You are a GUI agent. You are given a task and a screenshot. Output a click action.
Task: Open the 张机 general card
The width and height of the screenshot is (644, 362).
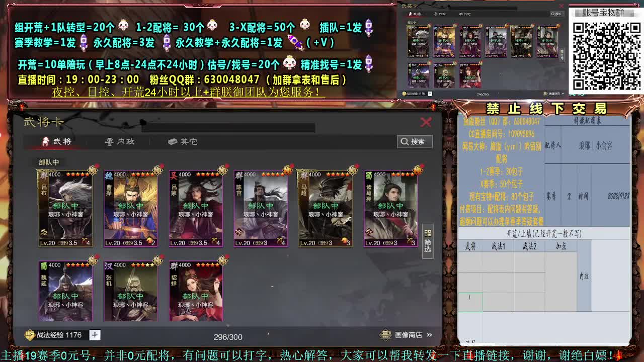pos(131,291)
